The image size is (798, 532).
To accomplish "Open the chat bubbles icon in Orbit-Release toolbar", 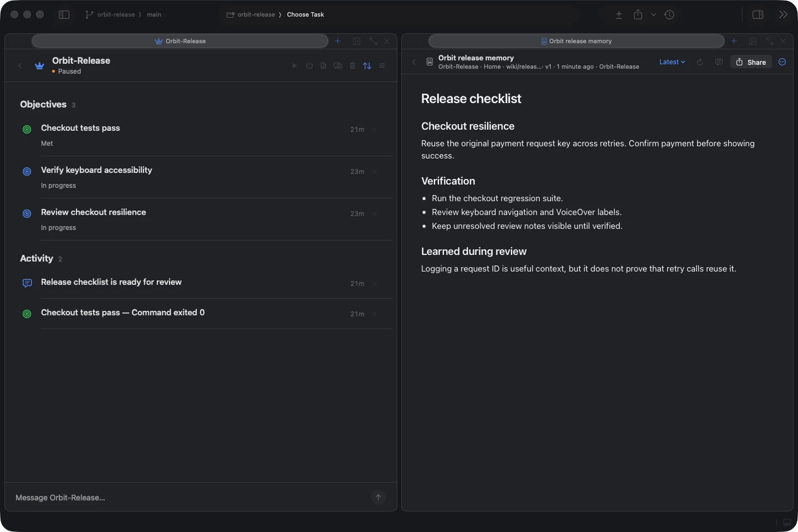I will tap(338, 65).
